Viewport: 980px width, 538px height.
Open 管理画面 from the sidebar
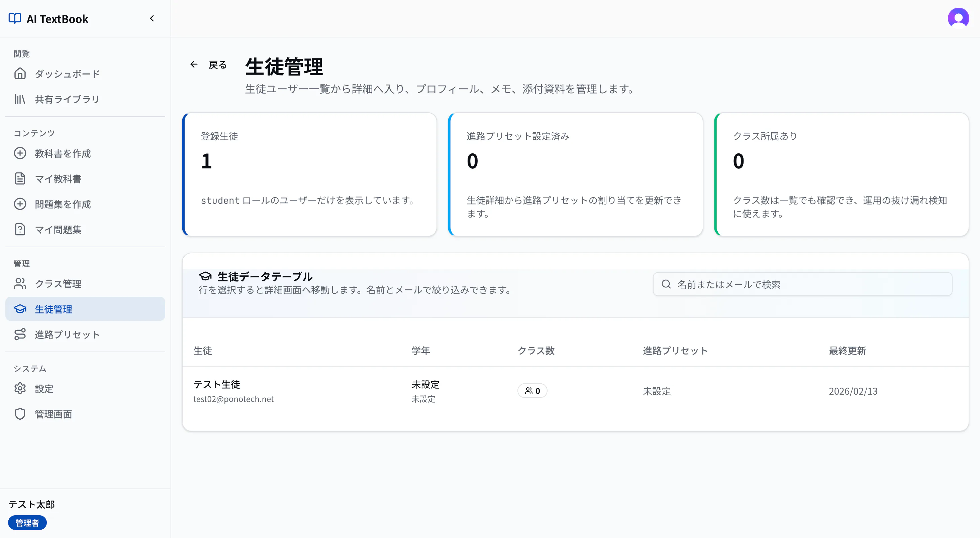(x=85, y=414)
